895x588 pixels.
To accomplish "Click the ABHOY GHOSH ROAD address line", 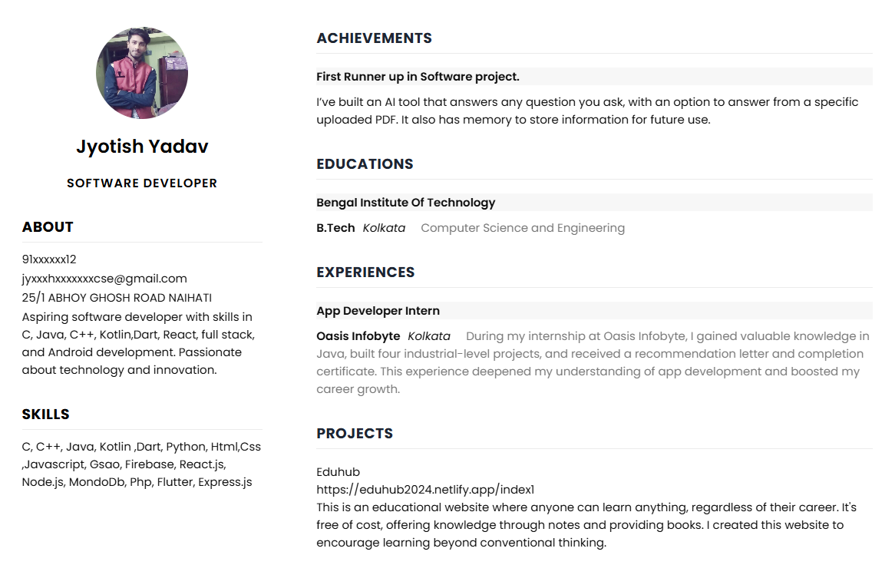I will coord(117,297).
